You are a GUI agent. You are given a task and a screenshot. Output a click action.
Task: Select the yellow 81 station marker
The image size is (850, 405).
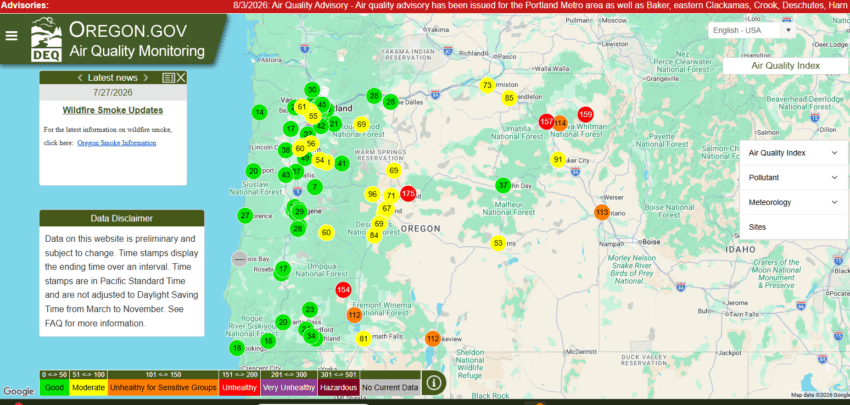coord(364,339)
